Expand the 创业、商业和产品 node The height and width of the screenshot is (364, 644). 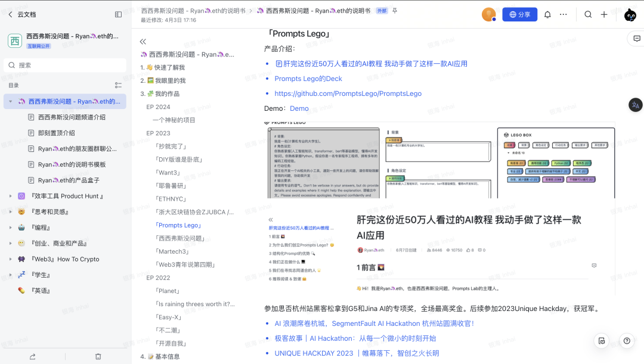[x=11, y=243]
